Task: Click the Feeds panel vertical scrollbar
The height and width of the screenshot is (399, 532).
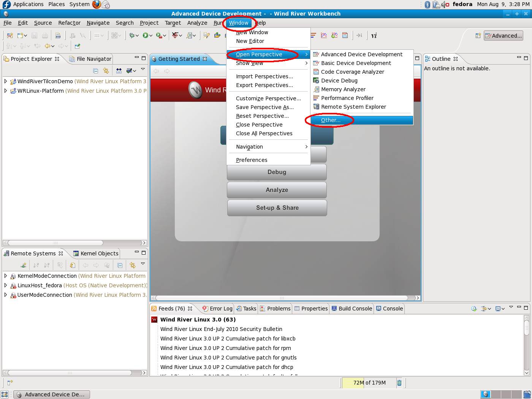Action: (x=526, y=345)
